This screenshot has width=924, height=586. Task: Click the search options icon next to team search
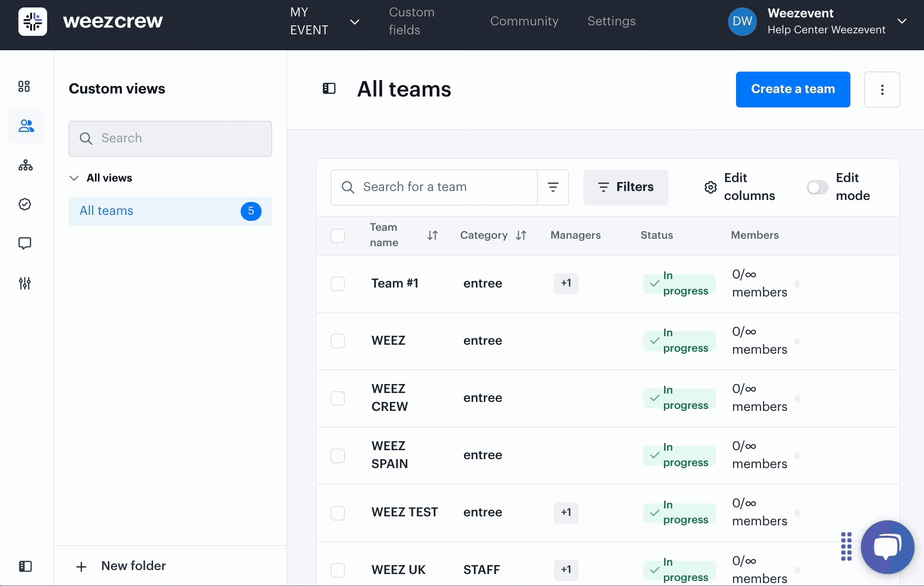(553, 188)
